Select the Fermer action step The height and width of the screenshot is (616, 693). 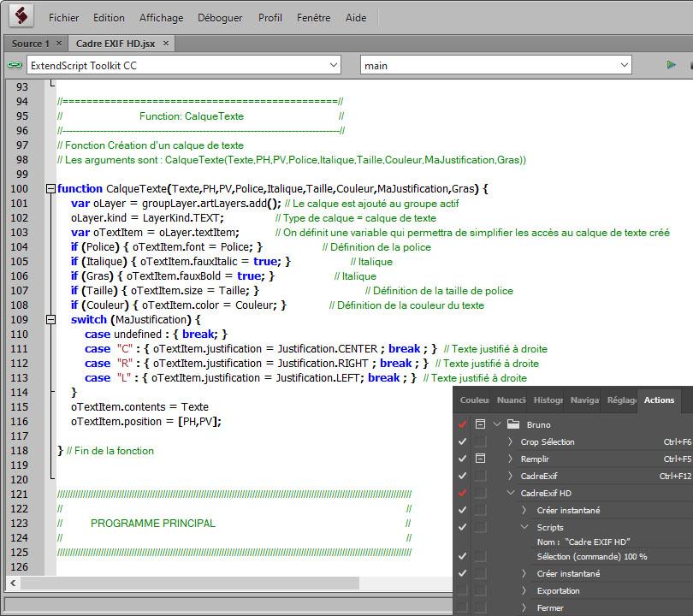click(550, 607)
